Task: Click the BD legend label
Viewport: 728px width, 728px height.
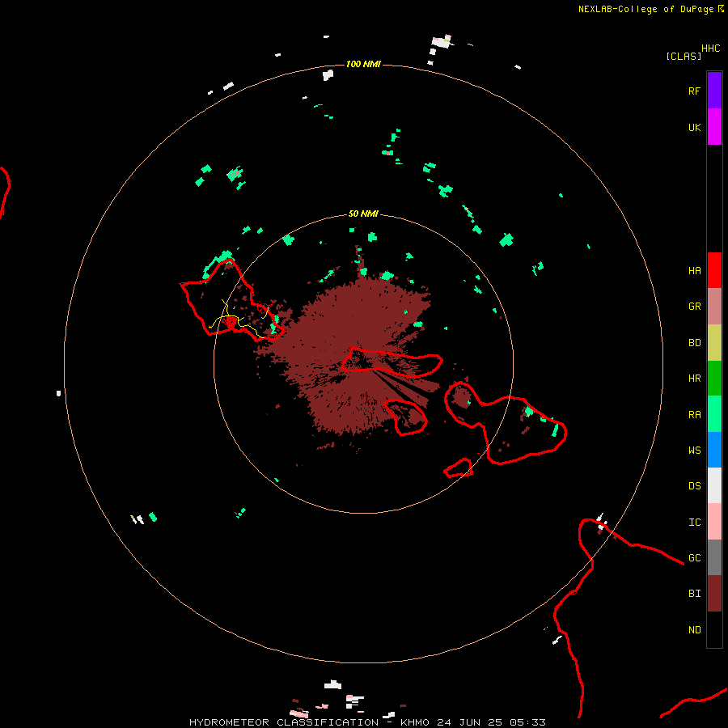Action: pyautogui.click(x=694, y=343)
